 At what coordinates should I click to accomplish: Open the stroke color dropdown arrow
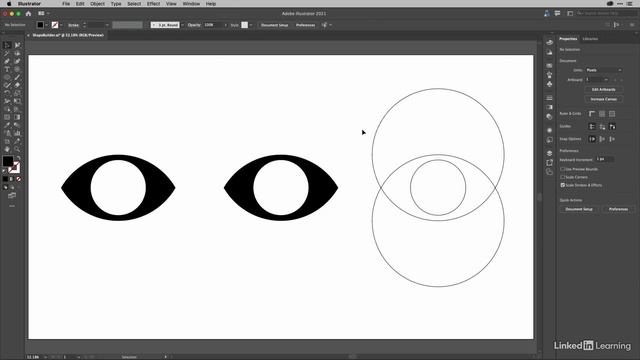[61, 25]
